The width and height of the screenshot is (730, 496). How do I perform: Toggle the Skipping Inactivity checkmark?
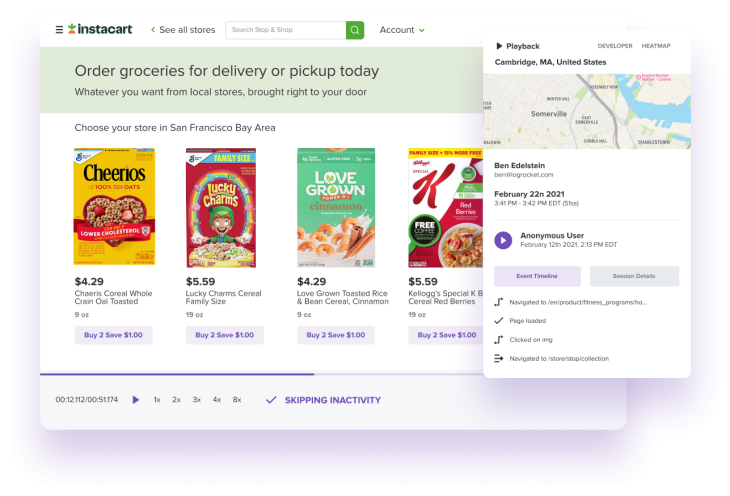tap(271, 400)
